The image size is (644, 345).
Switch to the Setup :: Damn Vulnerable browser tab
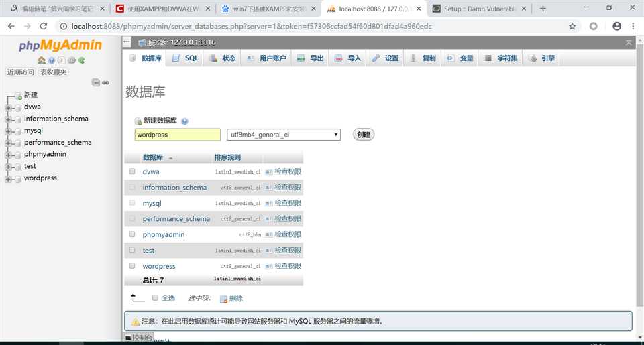(478, 9)
